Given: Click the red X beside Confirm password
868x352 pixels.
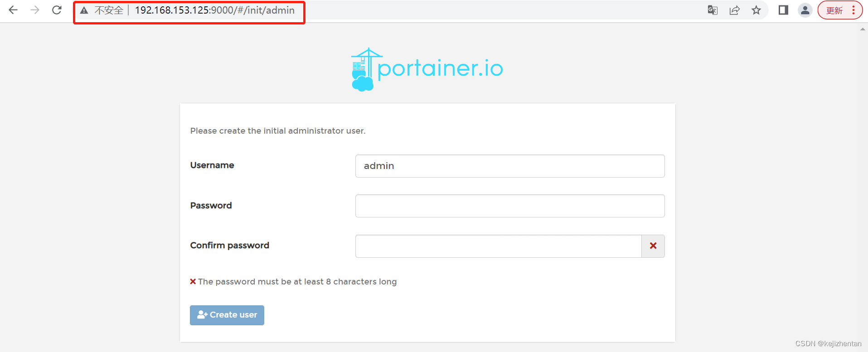Looking at the screenshot, I should (x=653, y=246).
